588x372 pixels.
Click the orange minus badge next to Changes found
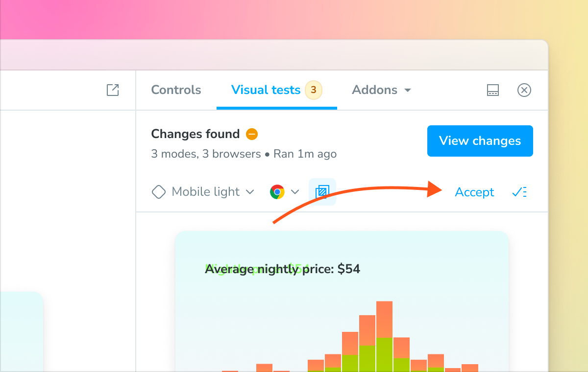click(x=251, y=134)
